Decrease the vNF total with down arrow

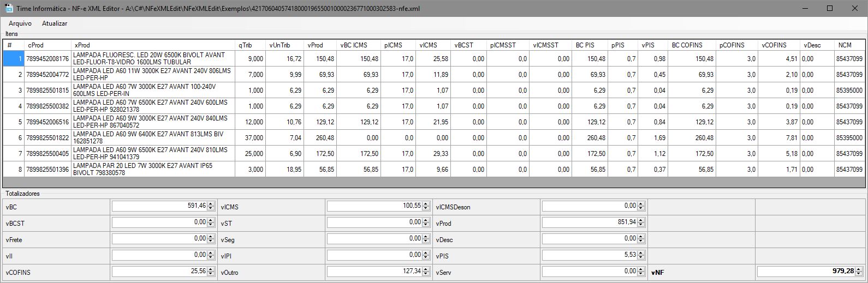859,274
